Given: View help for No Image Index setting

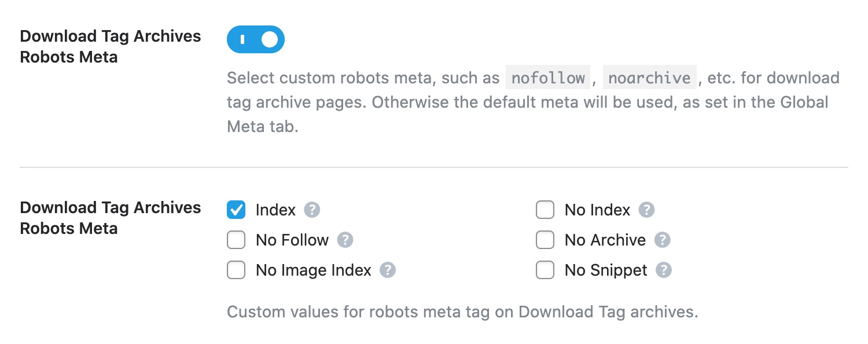Looking at the screenshot, I should pos(388,270).
